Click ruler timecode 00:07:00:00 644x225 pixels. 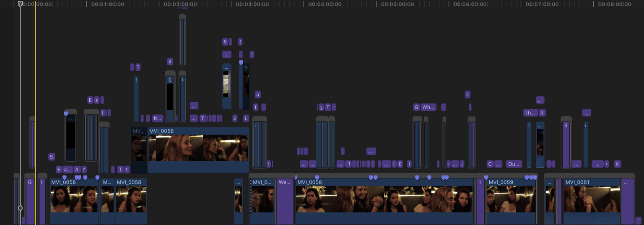pyautogui.click(x=542, y=4)
